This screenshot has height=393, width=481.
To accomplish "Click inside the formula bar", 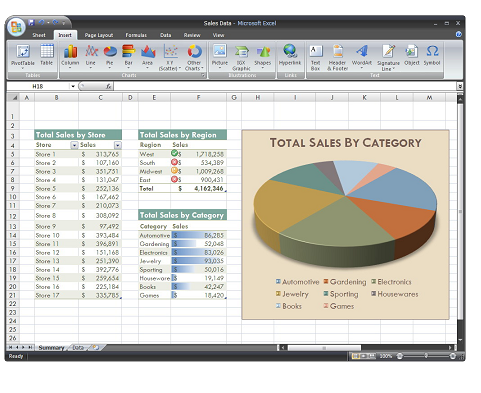I will click(285, 86).
